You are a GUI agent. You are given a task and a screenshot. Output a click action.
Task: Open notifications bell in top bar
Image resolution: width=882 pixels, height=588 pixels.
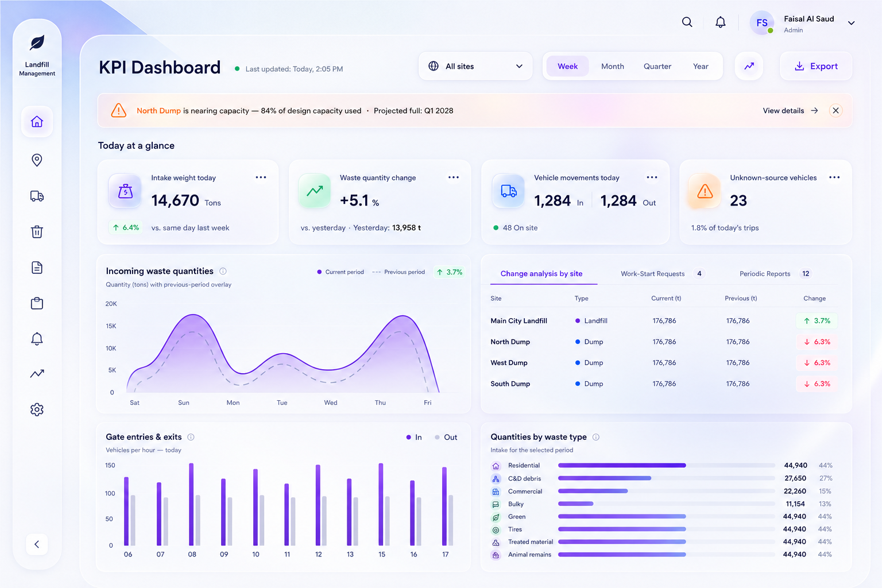click(720, 22)
